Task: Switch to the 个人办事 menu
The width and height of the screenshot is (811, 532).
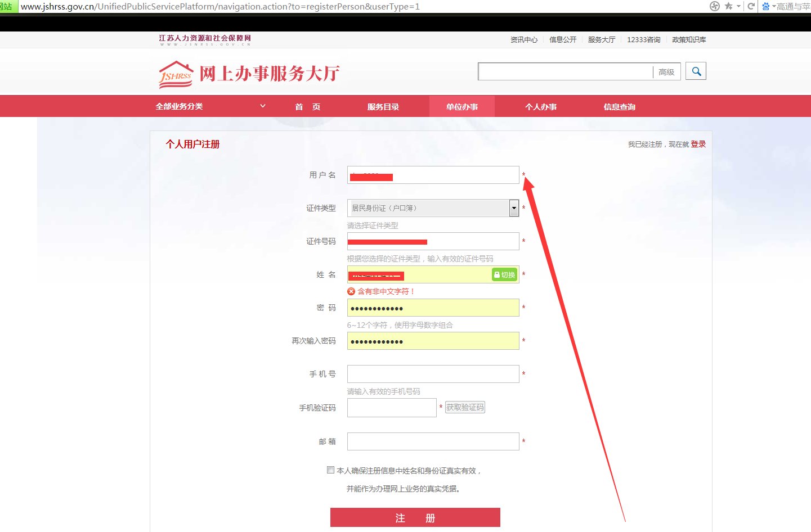Action: [x=540, y=106]
